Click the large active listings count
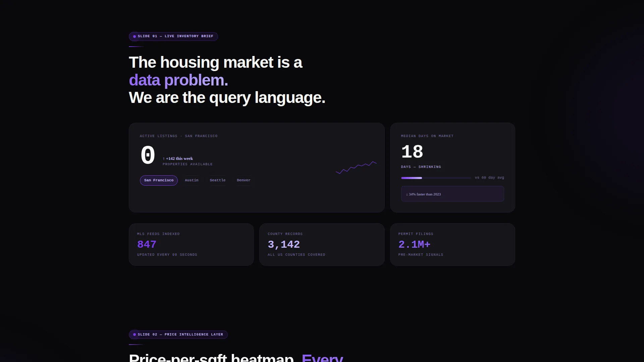This screenshot has width=644, height=362. coord(148,156)
